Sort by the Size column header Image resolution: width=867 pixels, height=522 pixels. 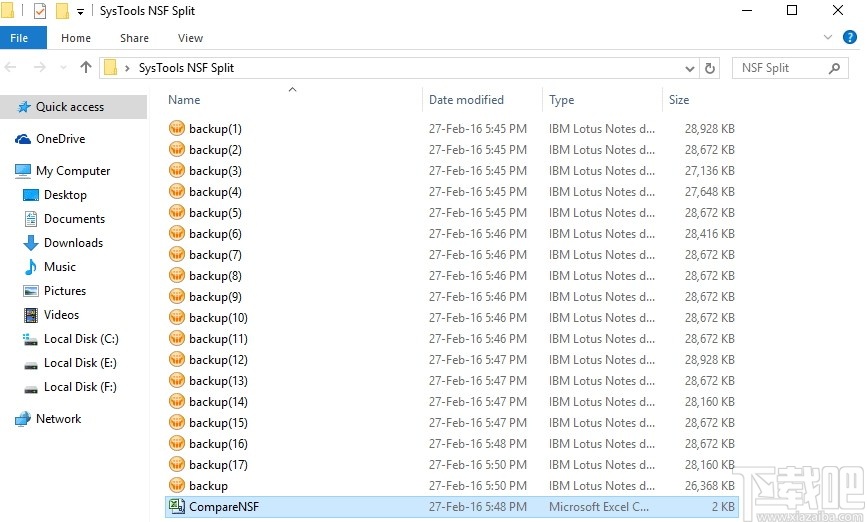(678, 100)
